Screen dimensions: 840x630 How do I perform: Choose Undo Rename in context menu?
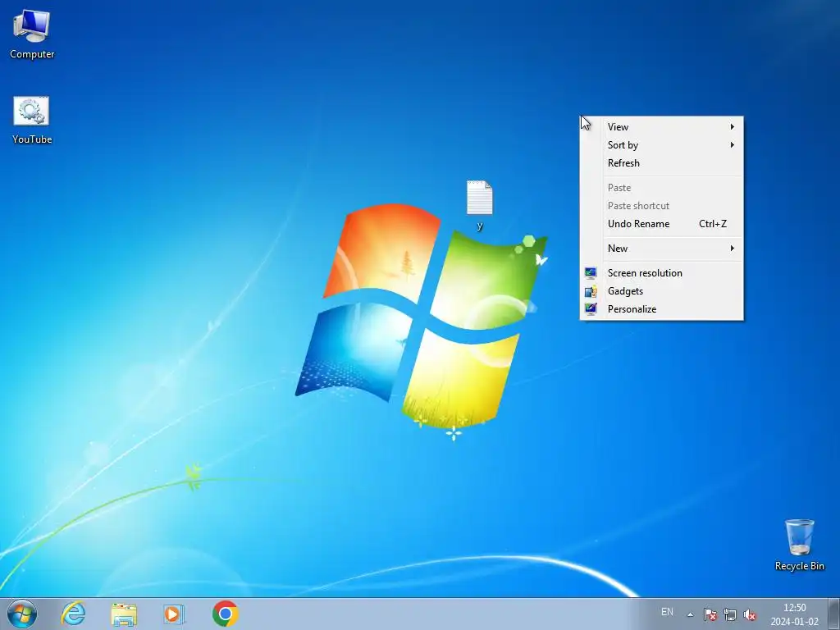(x=662, y=224)
